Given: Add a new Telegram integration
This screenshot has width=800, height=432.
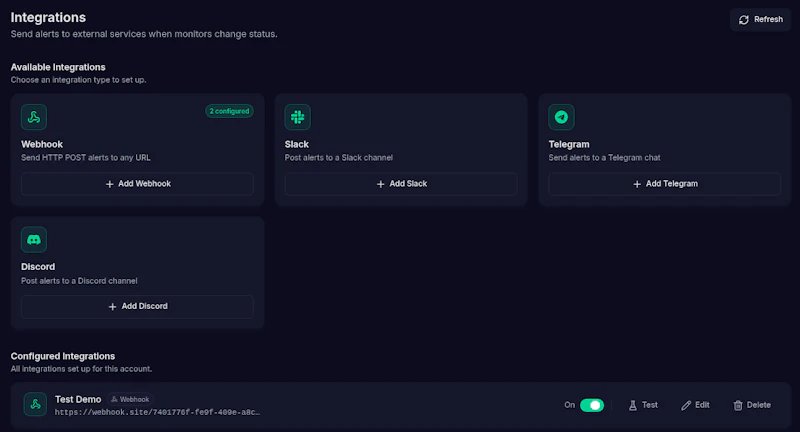Looking at the screenshot, I should click(x=665, y=184).
